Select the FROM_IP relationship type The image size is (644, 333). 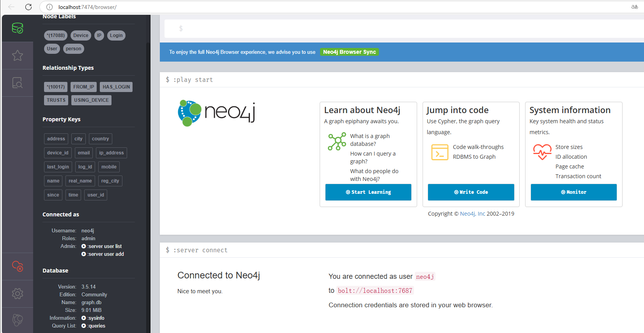pyautogui.click(x=83, y=87)
